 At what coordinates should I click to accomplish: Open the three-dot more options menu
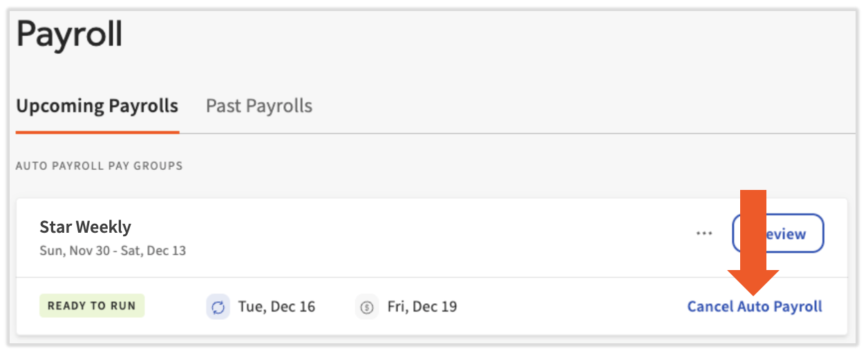(x=704, y=233)
